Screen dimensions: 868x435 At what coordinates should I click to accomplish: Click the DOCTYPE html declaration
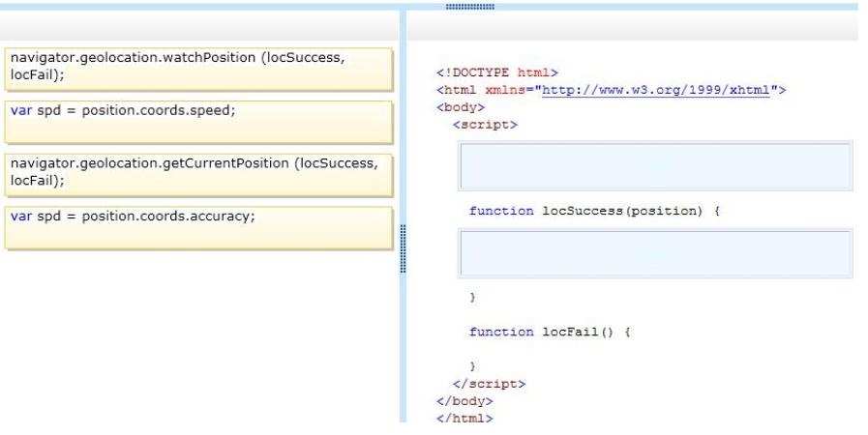tap(497, 72)
